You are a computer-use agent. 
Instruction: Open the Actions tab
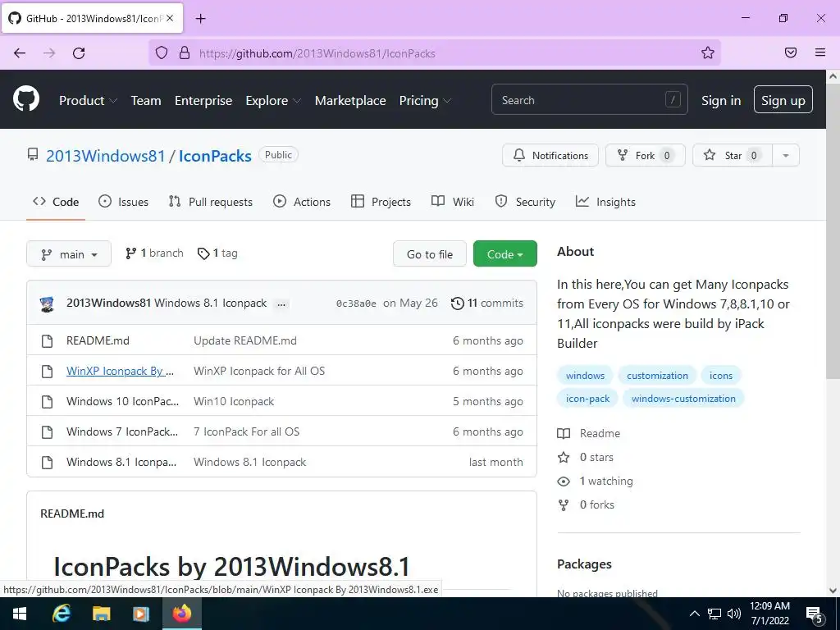pos(302,202)
